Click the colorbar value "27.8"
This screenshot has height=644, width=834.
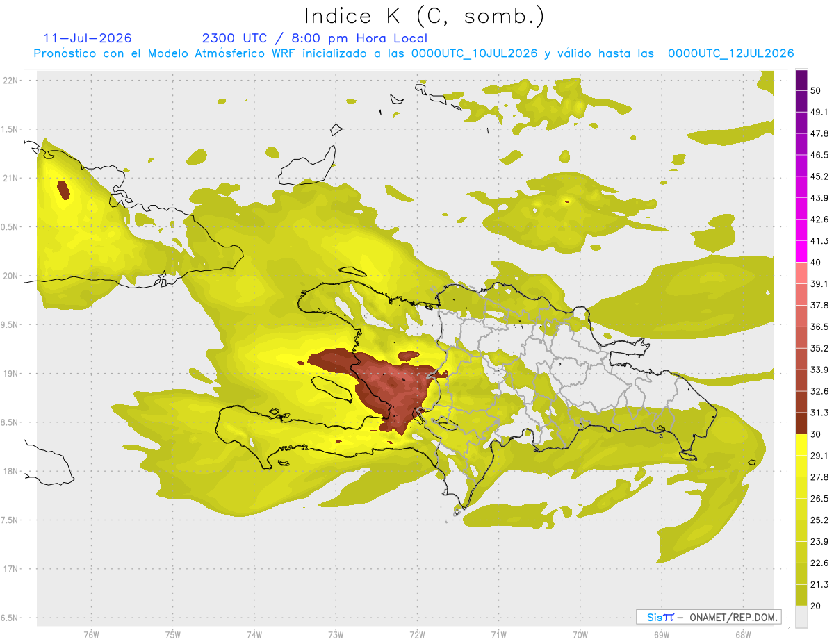tap(819, 477)
